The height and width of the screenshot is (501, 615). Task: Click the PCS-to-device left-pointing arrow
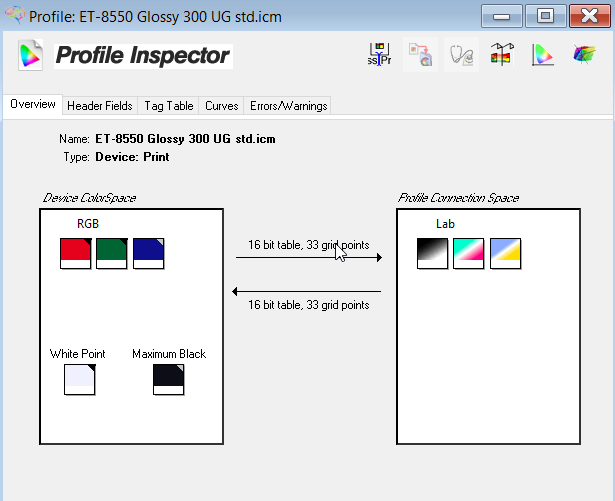(x=306, y=291)
